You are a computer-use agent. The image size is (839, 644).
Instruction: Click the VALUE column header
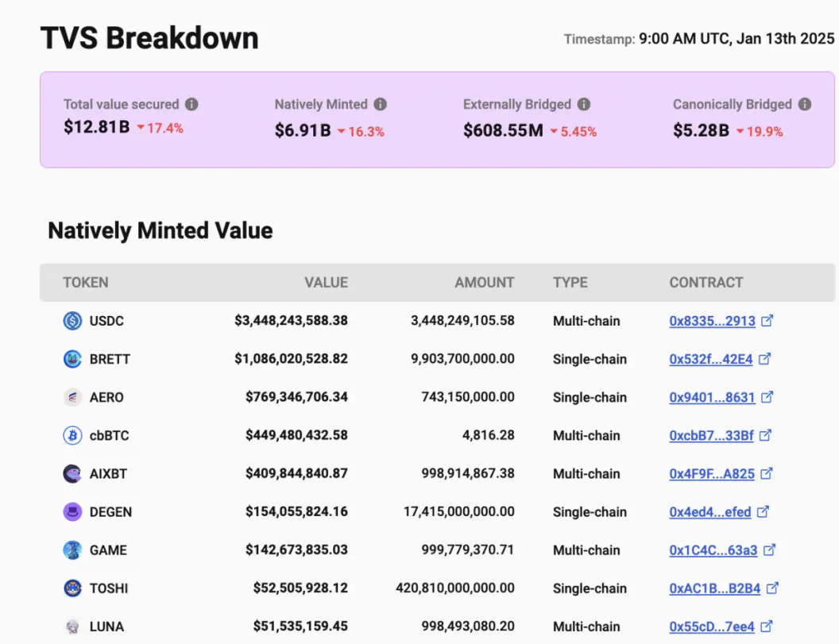pyautogui.click(x=326, y=283)
